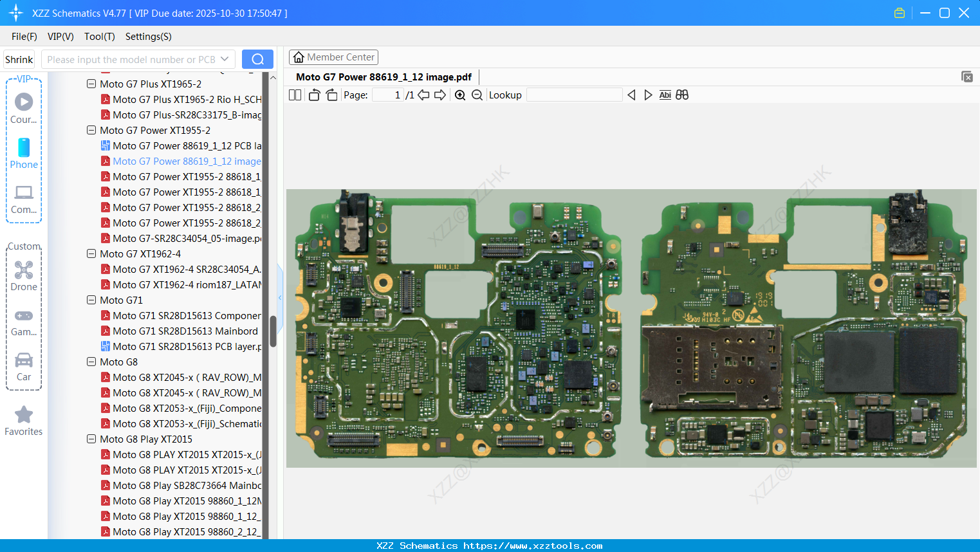Click the zoom out magnifier icon

[x=477, y=95]
